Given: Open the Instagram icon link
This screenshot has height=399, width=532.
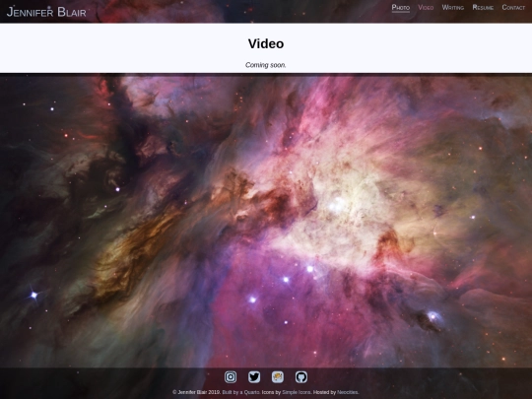Looking at the screenshot, I should tap(231, 377).
